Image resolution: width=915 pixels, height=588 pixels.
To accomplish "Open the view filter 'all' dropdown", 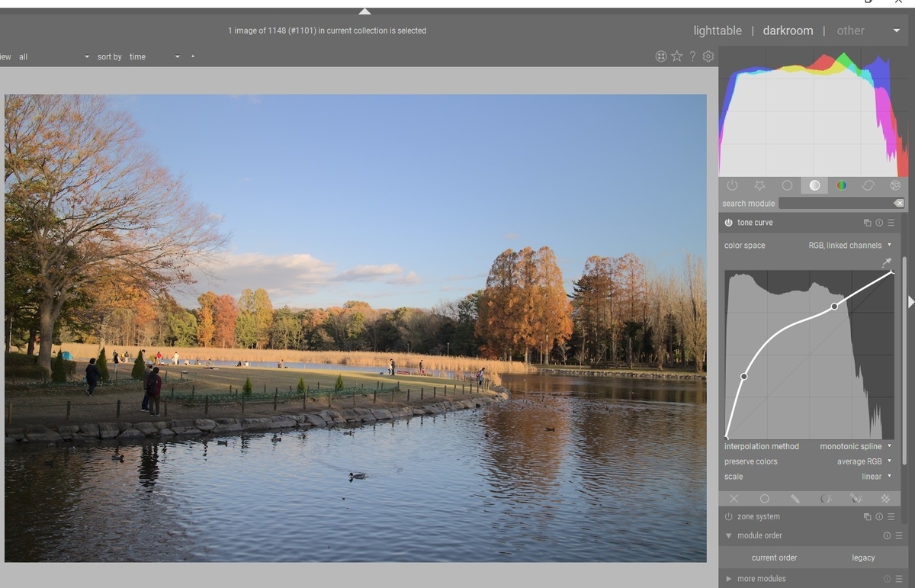I will [53, 56].
